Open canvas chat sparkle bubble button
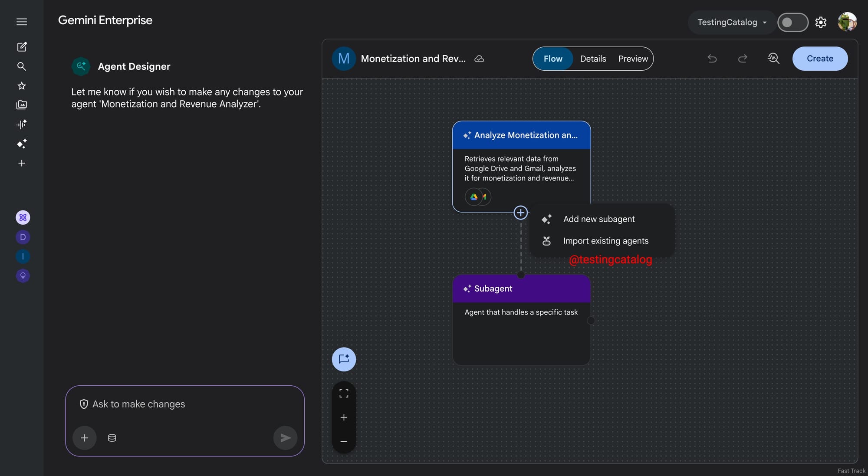868x476 pixels. 344,359
